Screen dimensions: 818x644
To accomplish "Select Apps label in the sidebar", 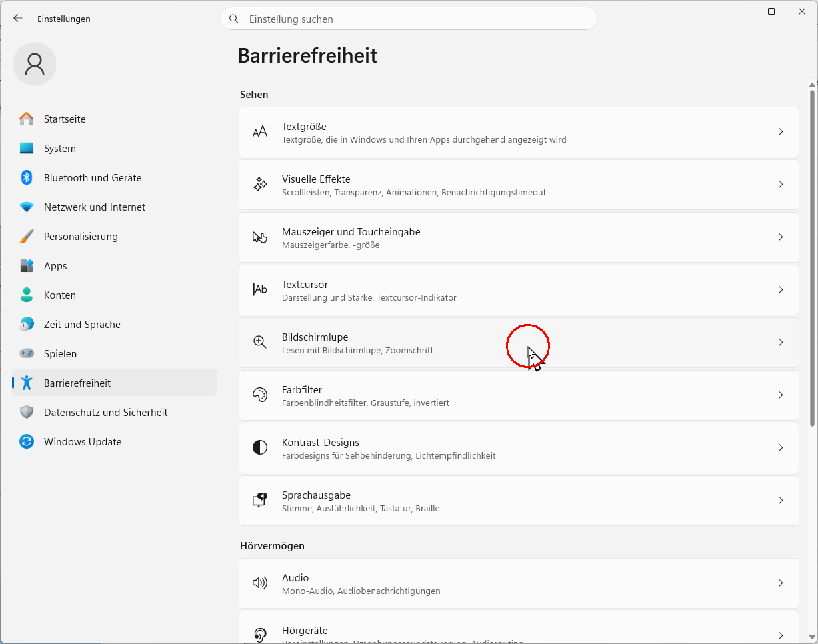I will (x=55, y=266).
